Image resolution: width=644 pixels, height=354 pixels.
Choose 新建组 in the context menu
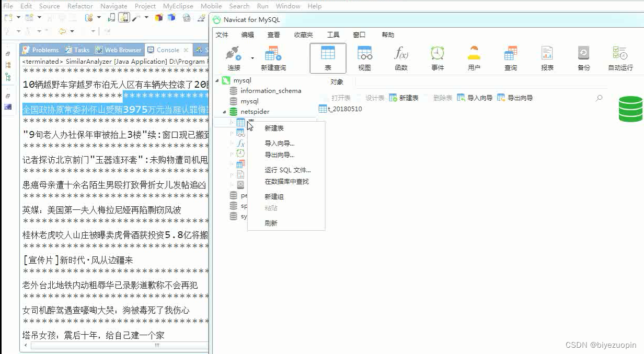point(286,197)
